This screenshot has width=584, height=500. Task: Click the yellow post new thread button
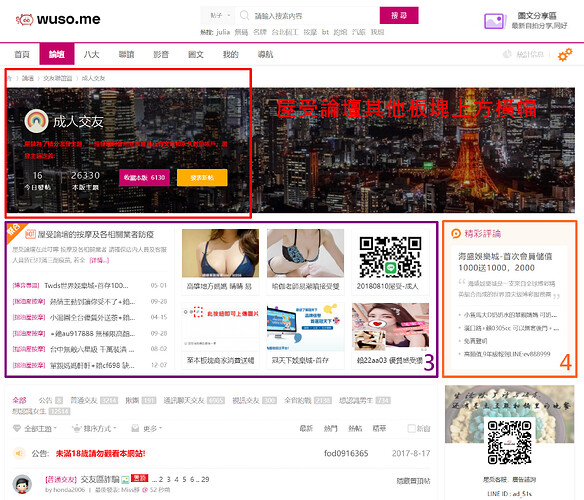pos(202,177)
